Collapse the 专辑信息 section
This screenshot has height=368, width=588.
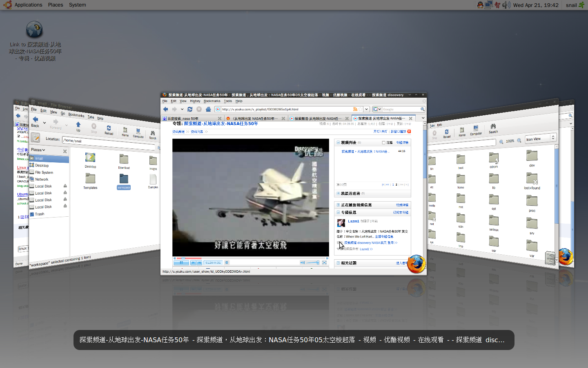338,212
